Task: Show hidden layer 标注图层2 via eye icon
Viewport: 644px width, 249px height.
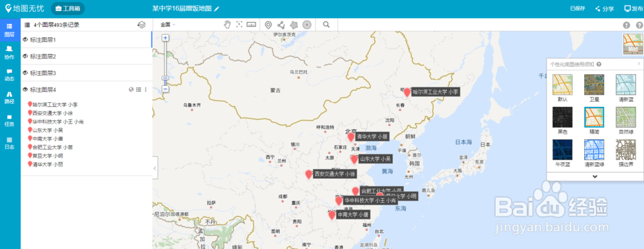Action: click(x=25, y=56)
